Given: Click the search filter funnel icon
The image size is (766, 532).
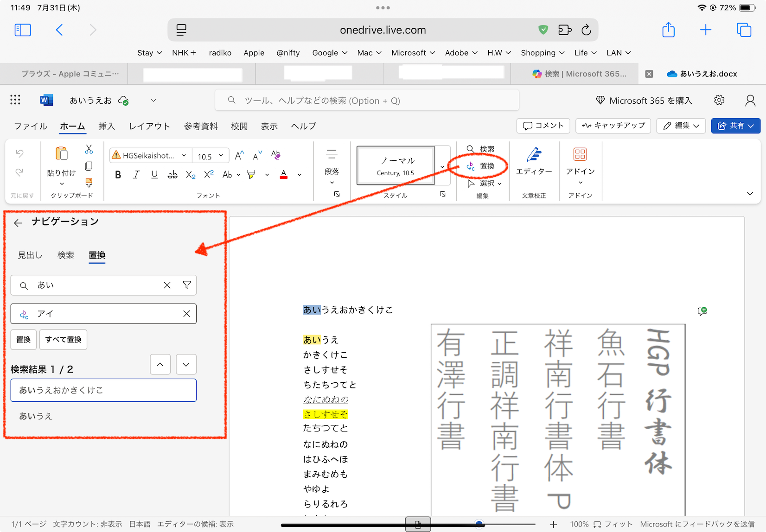Looking at the screenshot, I should tap(187, 285).
